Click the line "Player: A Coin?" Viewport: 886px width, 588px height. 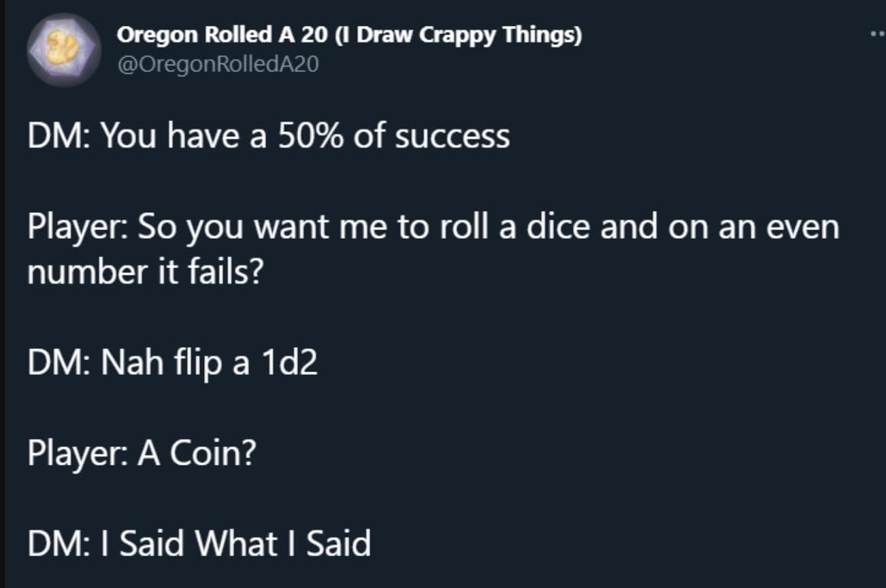coord(142,453)
